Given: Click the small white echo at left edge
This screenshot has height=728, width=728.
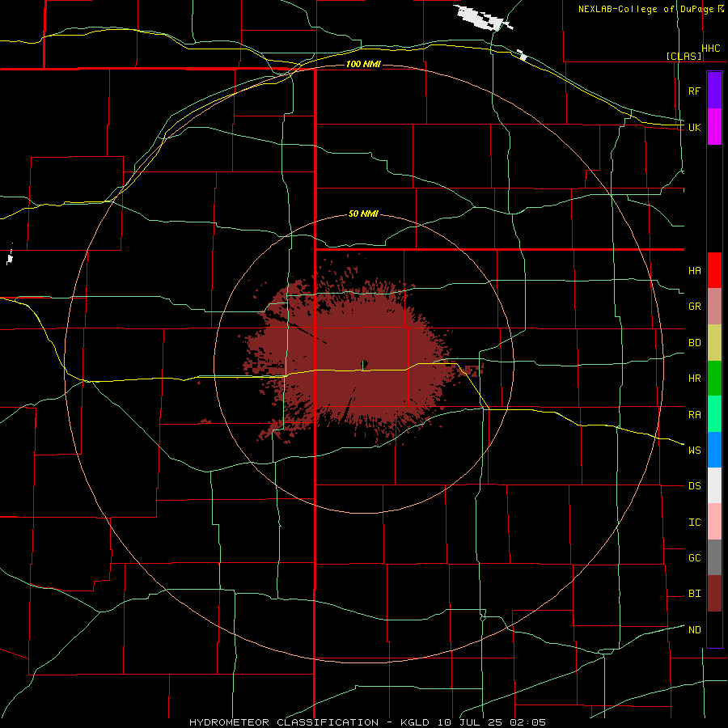Looking at the screenshot, I should tap(9, 256).
